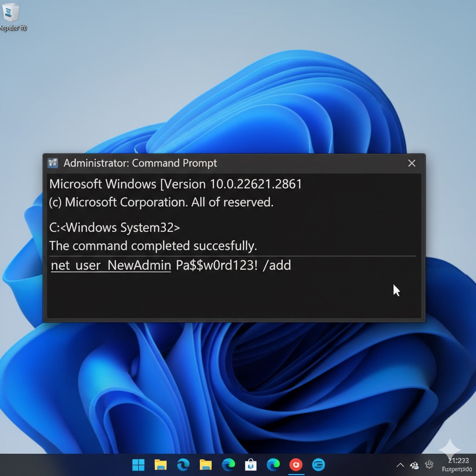Expand hidden icons with the tray chevron

(x=400, y=465)
